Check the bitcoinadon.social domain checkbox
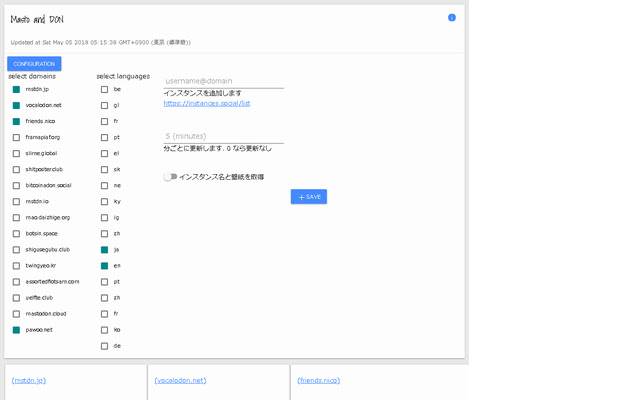This screenshot has width=640, height=400. click(16, 186)
